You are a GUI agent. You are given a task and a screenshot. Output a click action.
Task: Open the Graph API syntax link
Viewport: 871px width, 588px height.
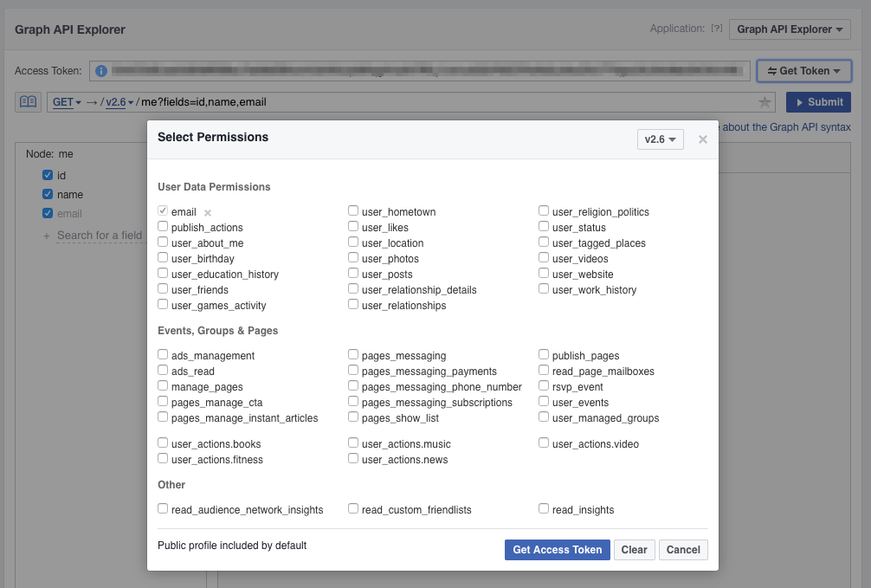pos(786,127)
